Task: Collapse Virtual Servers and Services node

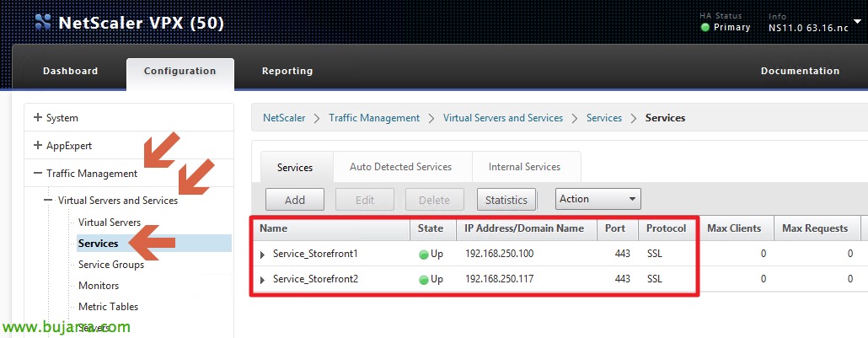Action: pyautogui.click(x=49, y=200)
